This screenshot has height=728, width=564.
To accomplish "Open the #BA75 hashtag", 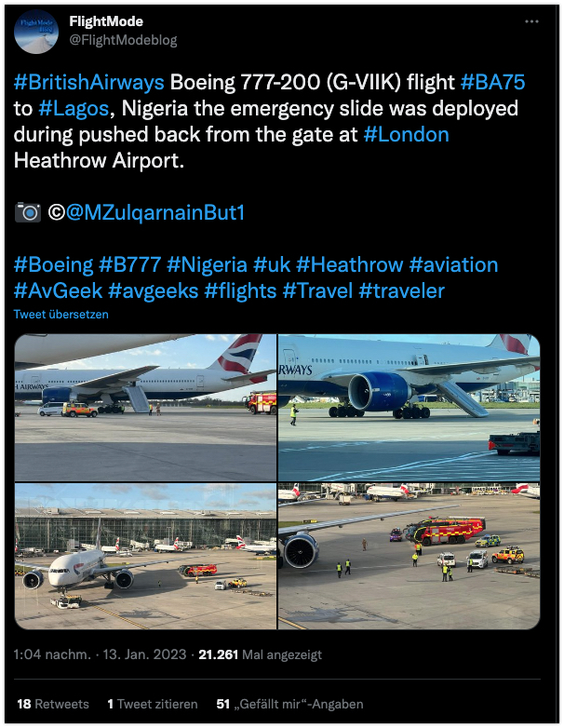I will click(x=492, y=82).
